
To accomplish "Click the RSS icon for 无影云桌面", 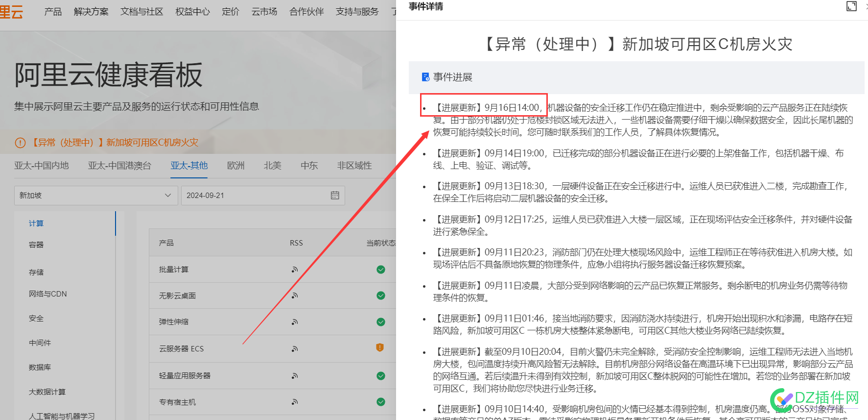I will [295, 296].
